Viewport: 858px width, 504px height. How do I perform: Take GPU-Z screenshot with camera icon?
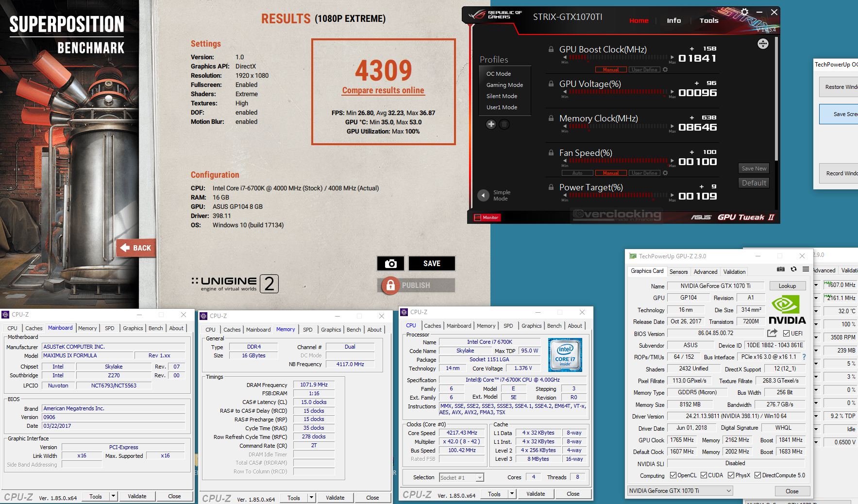click(x=780, y=269)
